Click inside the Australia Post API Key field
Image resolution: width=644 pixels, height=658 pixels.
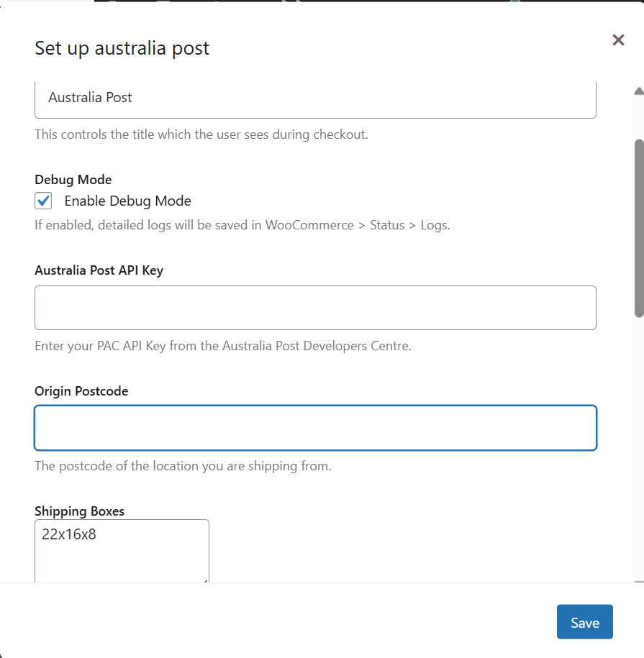point(315,307)
